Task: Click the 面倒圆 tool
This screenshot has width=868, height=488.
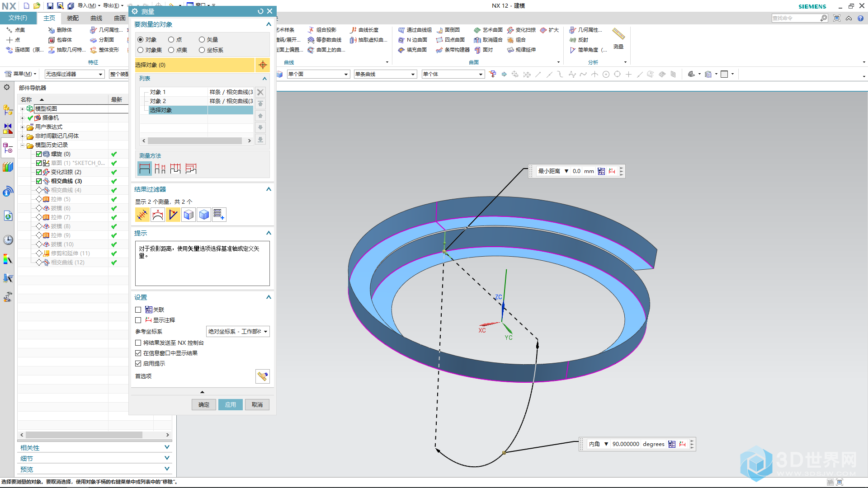Action: click(448, 30)
